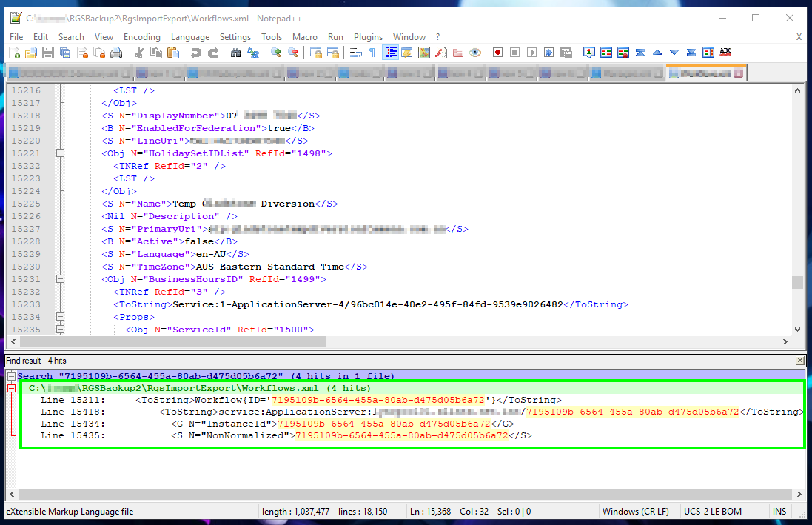This screenshot has width=812, height=525.
Task: Open Folder as Workspace panel
Action: pyautogui.click(x=458, y=53)
